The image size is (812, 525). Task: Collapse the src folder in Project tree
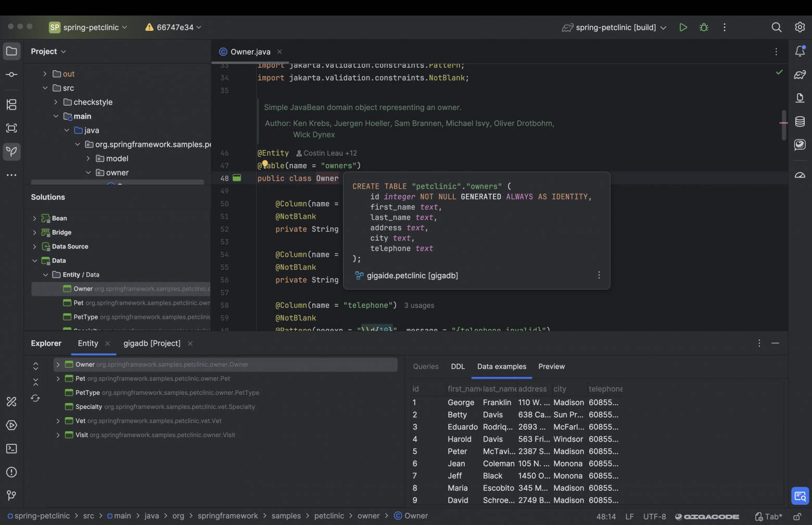(45, 88)
